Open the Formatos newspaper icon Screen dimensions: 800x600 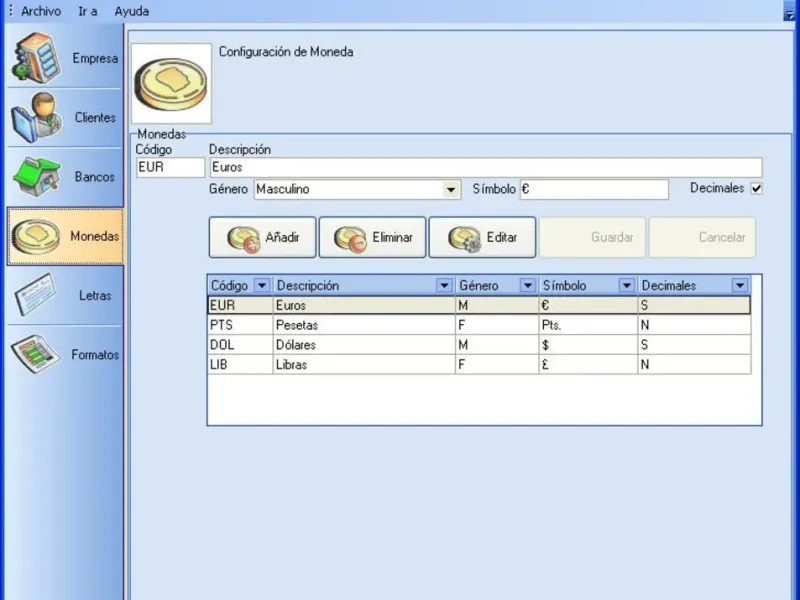(36, 354)
